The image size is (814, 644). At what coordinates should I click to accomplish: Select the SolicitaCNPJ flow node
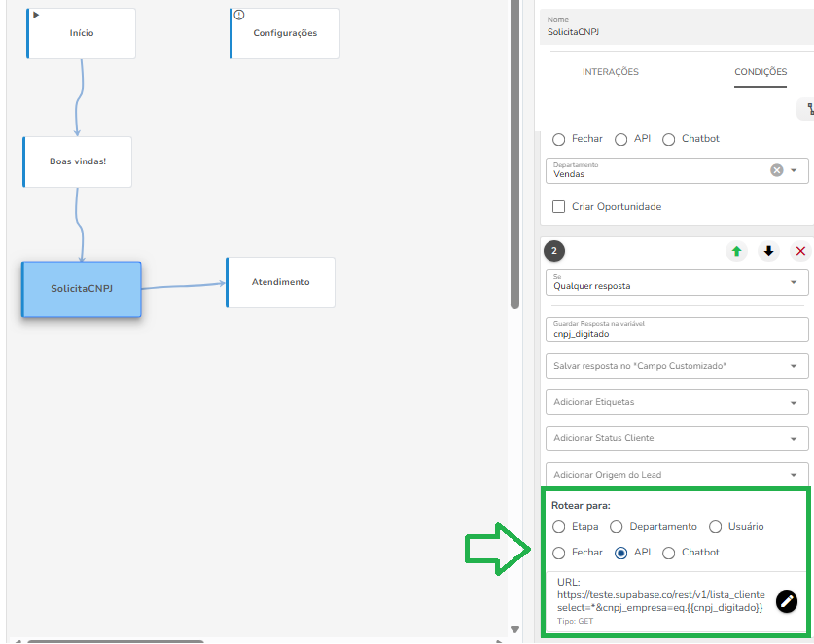point(82,289)
